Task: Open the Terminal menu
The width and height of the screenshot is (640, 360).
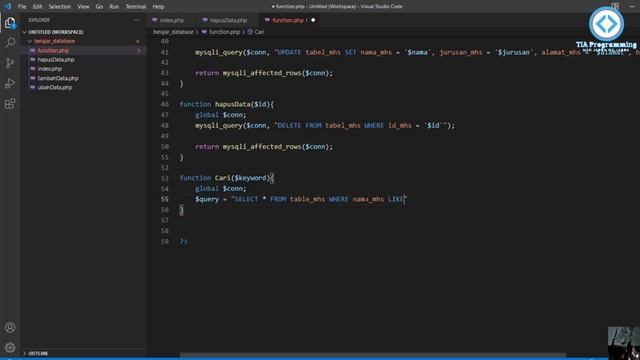Action: point(136,7)
